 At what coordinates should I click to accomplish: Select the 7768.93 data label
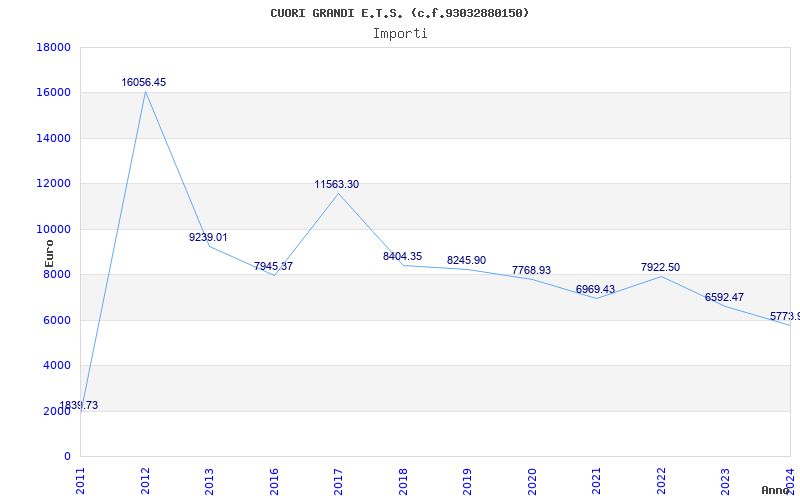[531, 270]
